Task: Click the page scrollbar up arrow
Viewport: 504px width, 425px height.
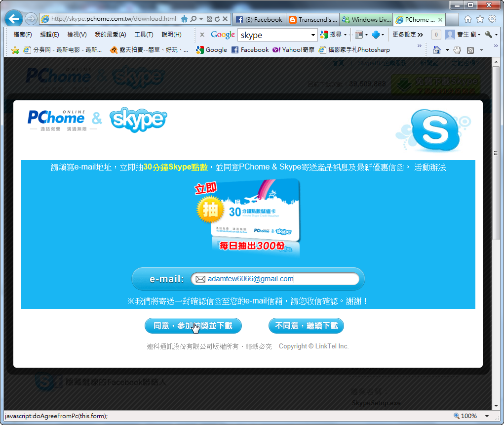Action: coord(496,61)
